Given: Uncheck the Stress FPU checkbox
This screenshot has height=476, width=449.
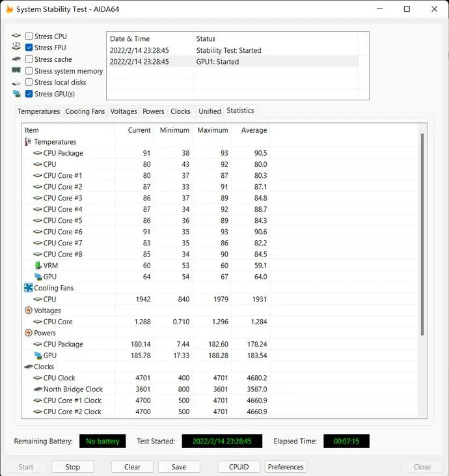Looking at the screenshot, I should pyautogui.click(x=29, y=48).
